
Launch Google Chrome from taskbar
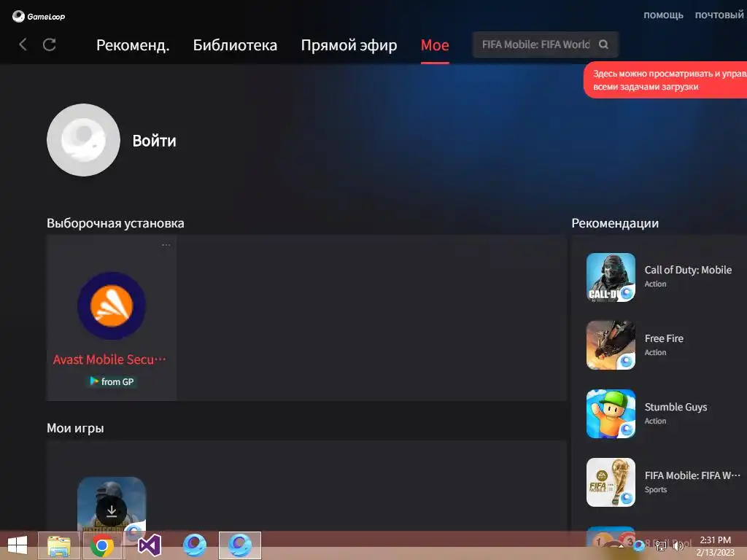(x=102, y=545)
